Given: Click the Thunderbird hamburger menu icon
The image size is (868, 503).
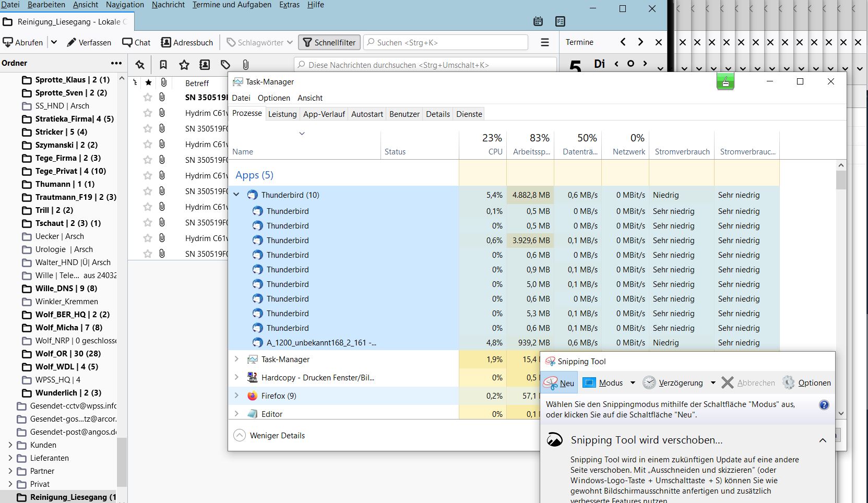Looking at the screenshot, I should point(544,42).
